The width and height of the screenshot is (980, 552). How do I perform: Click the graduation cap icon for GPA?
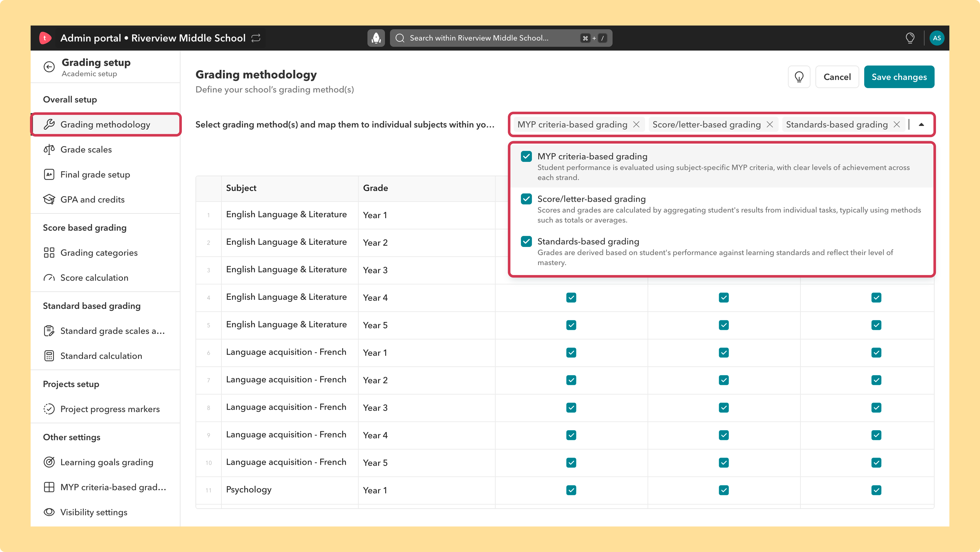[49, 199]
